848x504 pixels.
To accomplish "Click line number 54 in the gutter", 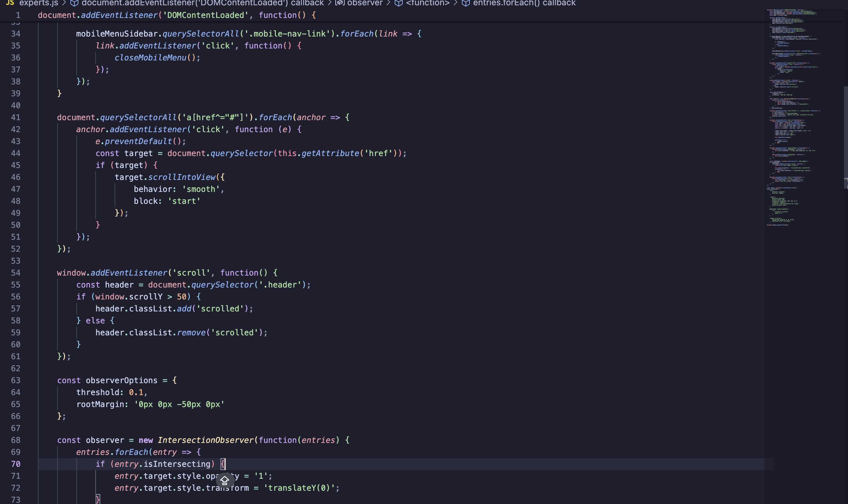I will click(x=16, y=273).
